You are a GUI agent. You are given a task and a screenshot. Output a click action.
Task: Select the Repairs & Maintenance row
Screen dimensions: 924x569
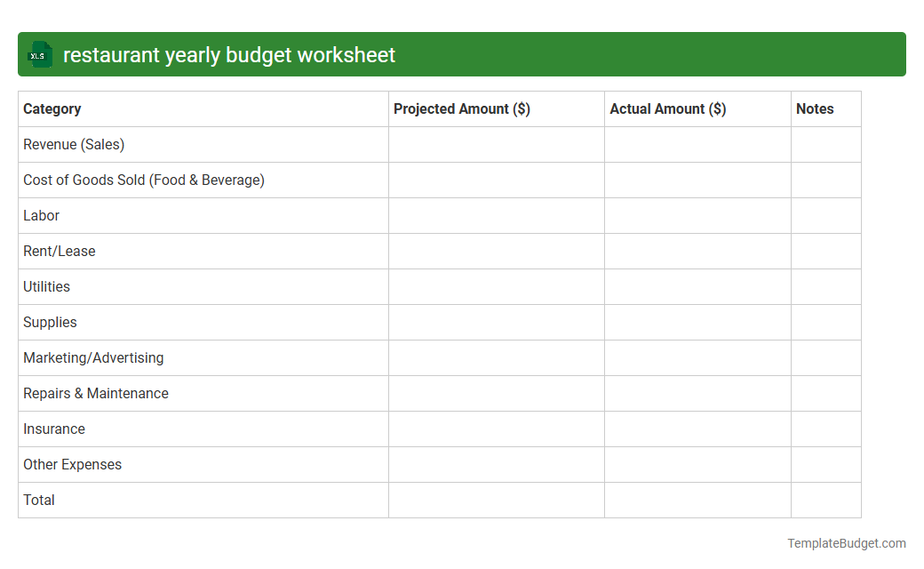pyautogui.click(x=96, y=393)
